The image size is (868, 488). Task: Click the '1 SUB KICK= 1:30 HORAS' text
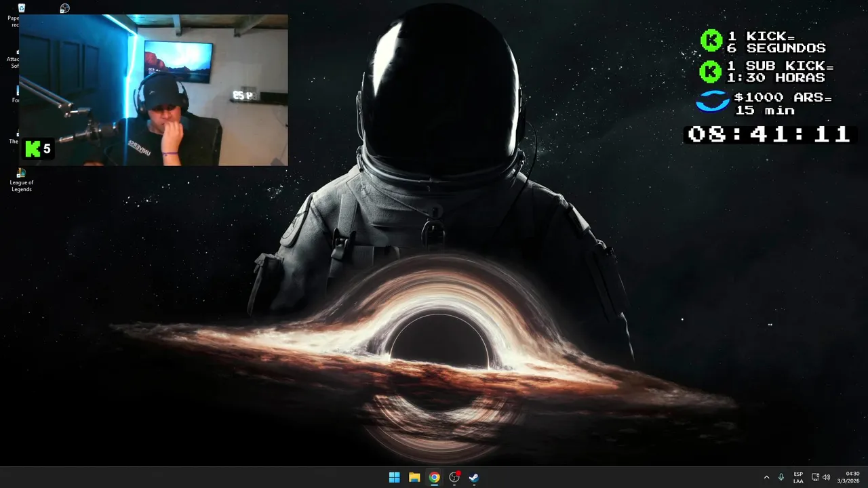[x=780, y=71]
